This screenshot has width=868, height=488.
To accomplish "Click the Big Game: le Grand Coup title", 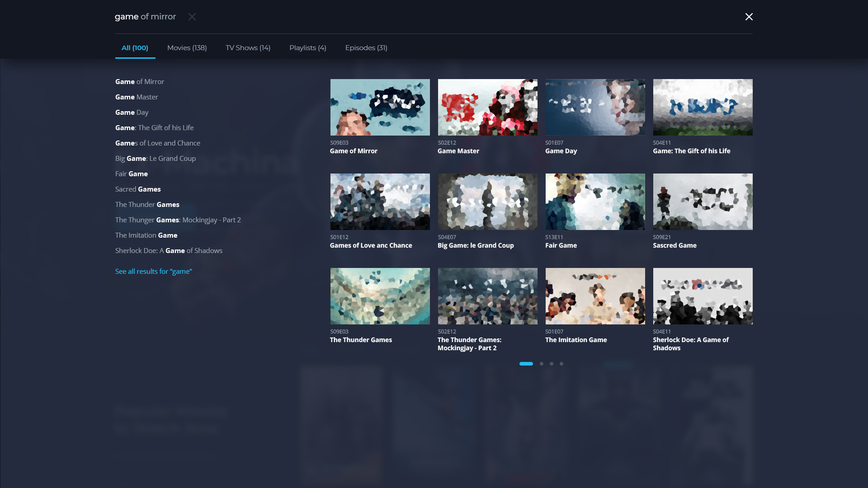I will click(x=475, y=246).
